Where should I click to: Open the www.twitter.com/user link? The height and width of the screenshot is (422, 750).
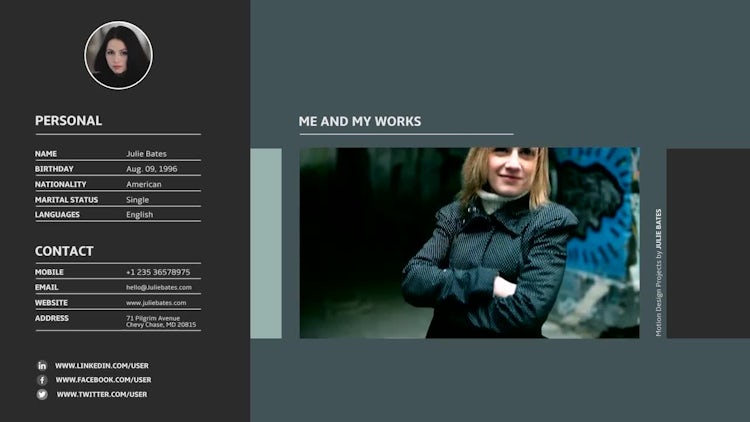(x=101, y=394)
